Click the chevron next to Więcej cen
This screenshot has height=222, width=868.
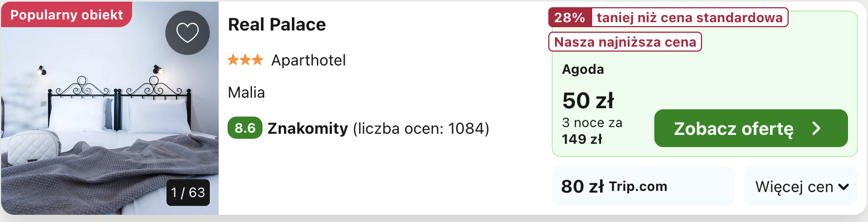(844, 187)
